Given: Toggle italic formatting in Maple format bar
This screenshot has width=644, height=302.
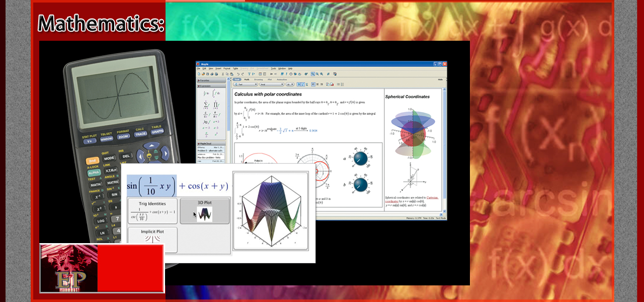Looking at the screenshot, I should 303,85.
